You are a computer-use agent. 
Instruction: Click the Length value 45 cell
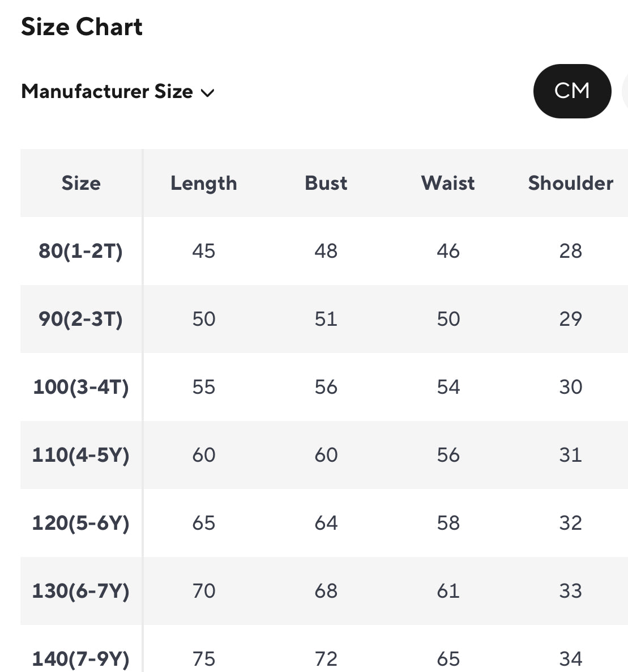point(204,250)
